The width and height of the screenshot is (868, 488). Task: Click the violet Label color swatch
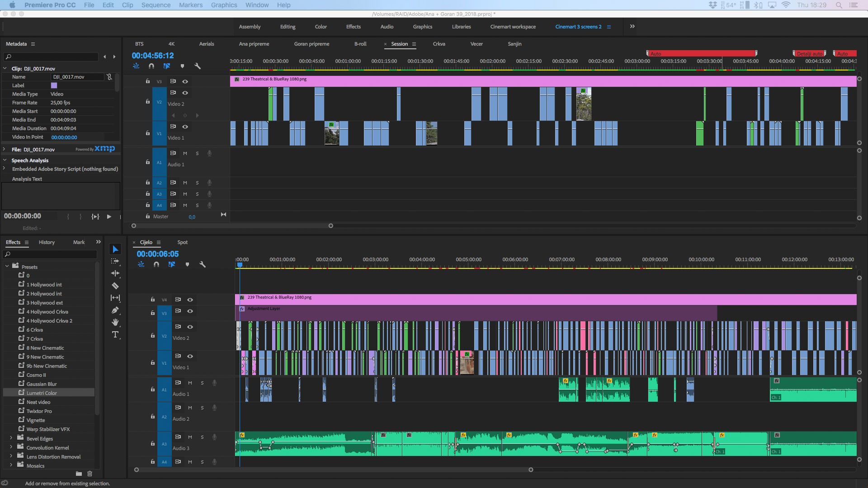point(54,85)
